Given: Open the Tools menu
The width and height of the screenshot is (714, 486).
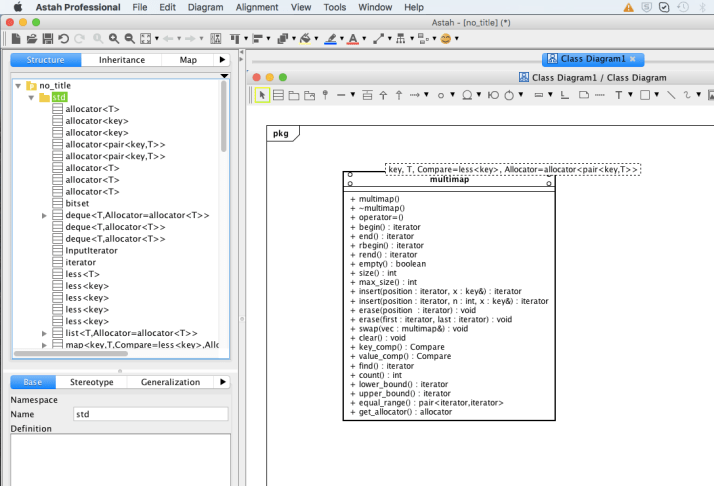Looking at the screenshot, I should [x=335, y=7].
